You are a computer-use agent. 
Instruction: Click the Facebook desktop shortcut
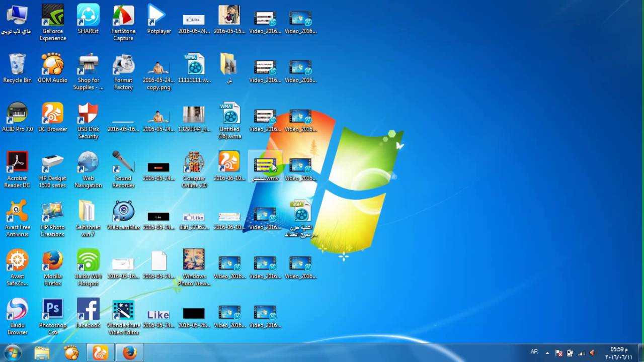coord(88,313)
